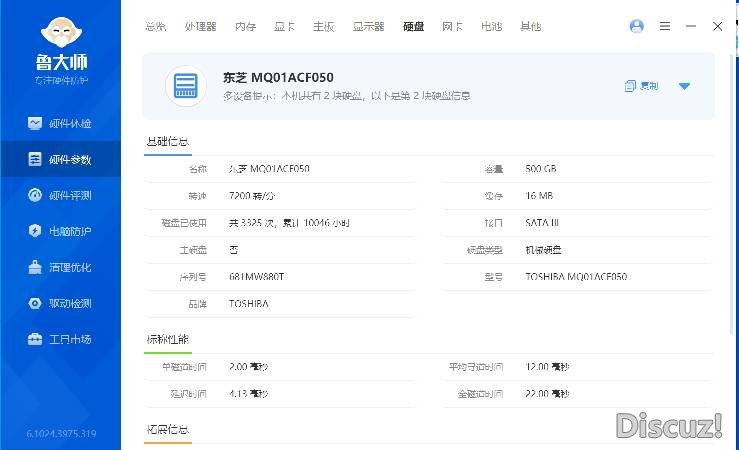Click the 标称性能 section header
This screenshot has width=739, height=450.
168,339
